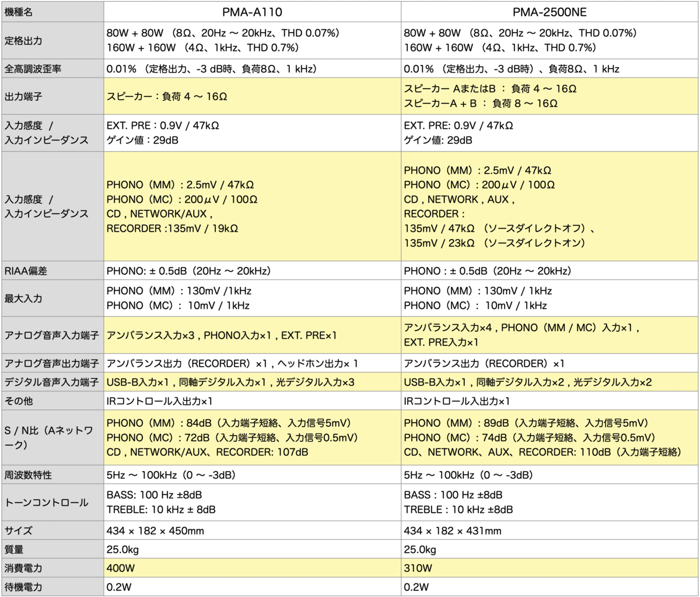The height and width of the screenshot is (597, 700).
Task: Click PMA-2500NE '5Hz 〜 100kHz' cell
Action: pos(549,475)
